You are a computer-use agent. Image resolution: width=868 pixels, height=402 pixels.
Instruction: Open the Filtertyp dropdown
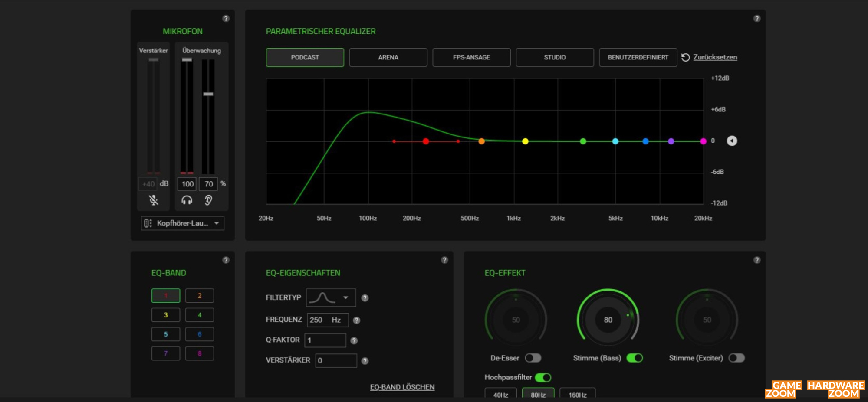pos(331,297)
